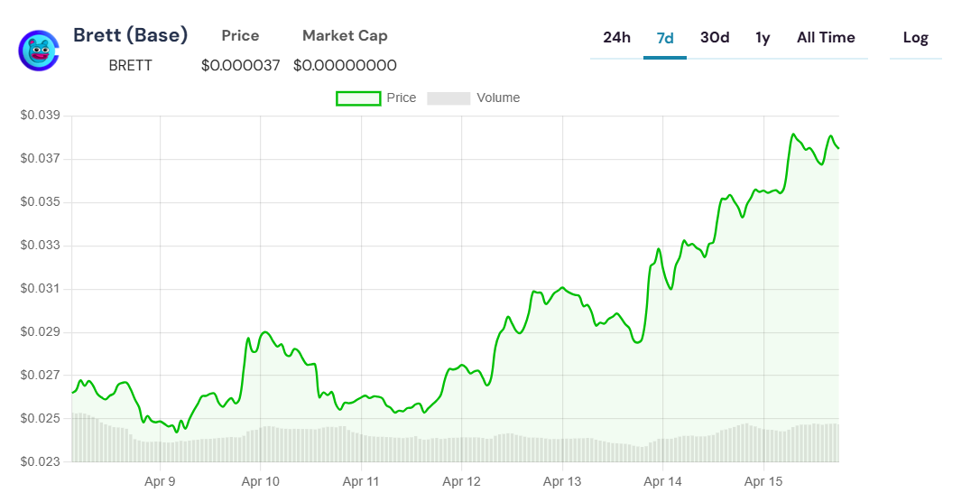Click the $0.033 y-axis label
The height and width of the screenshot is (502, 980).
pyautogui.click(x=40, y=245)
